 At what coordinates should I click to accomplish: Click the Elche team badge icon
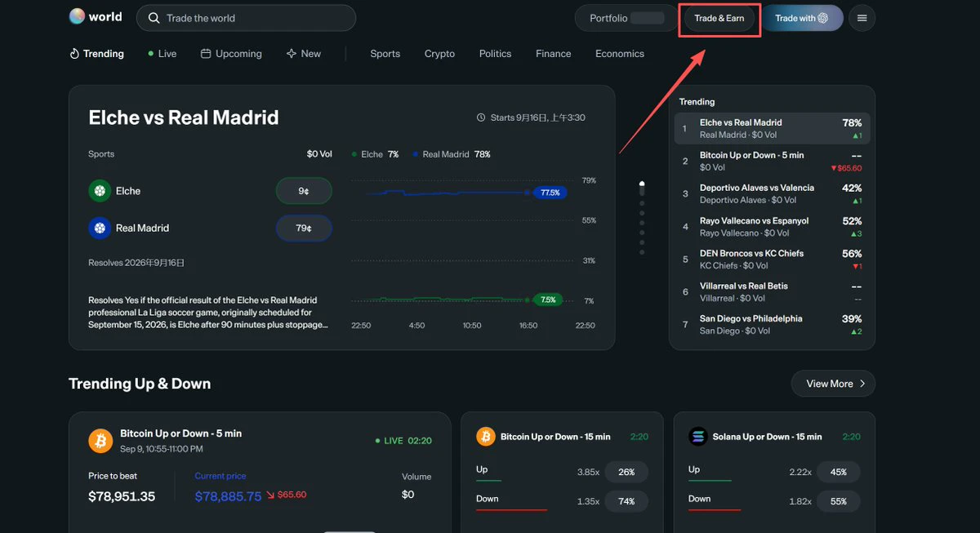[100, 191]
